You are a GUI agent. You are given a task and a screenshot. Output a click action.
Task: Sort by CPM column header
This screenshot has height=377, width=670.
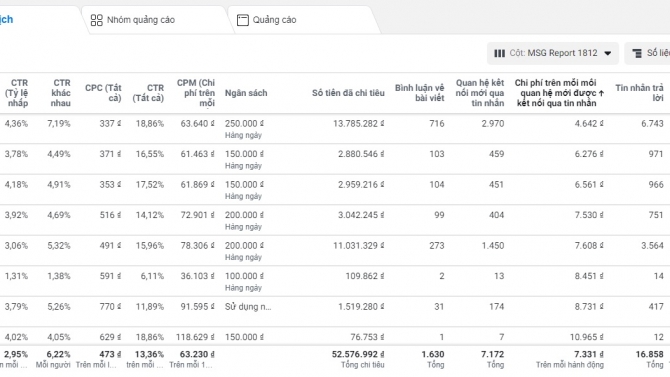pos(196,93)
